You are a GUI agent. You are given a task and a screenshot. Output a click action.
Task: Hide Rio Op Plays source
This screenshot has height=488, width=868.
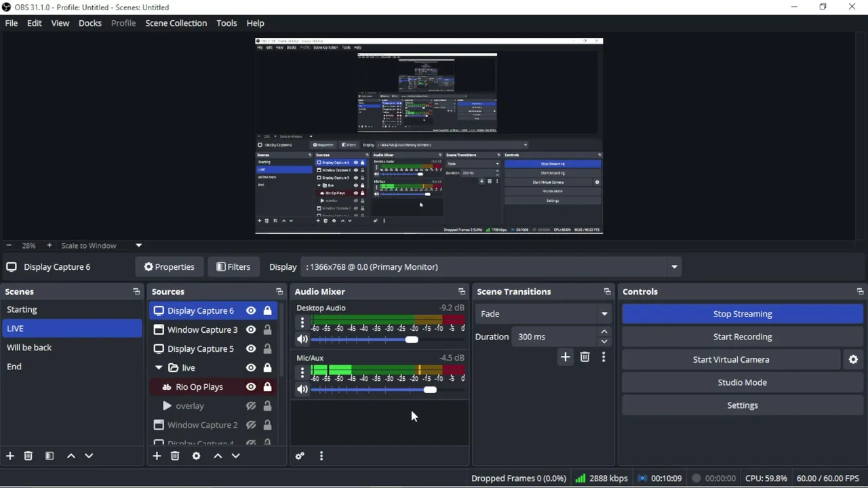pos(251,387)
